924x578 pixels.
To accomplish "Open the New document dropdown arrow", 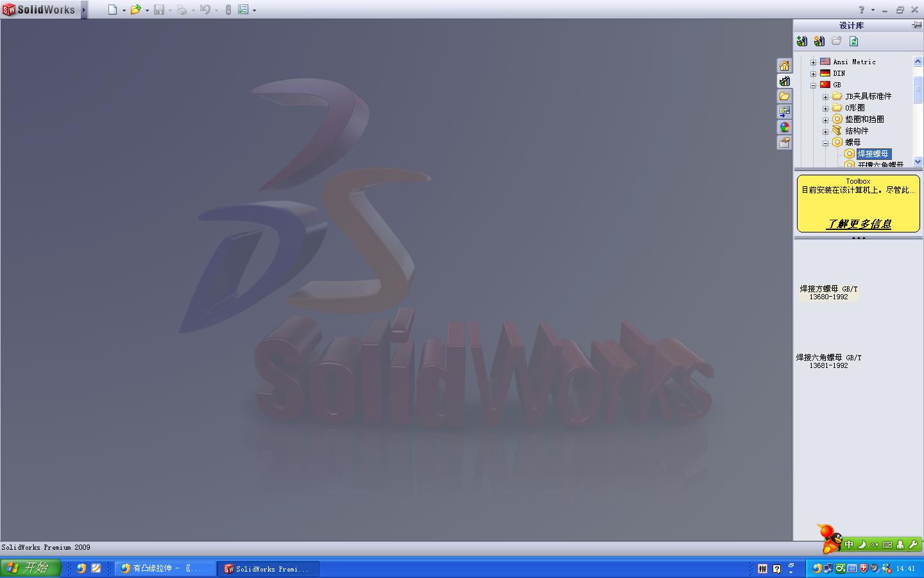I will (x=124, y=10).
